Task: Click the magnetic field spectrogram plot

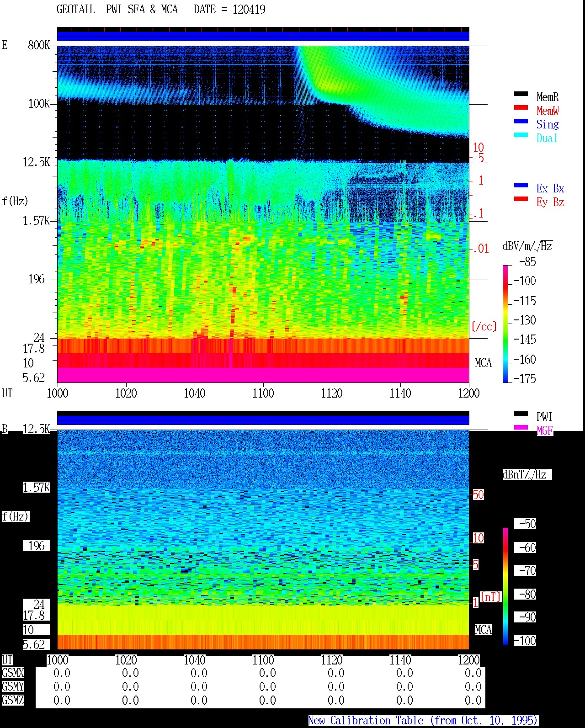Action: tap(263, 539)
